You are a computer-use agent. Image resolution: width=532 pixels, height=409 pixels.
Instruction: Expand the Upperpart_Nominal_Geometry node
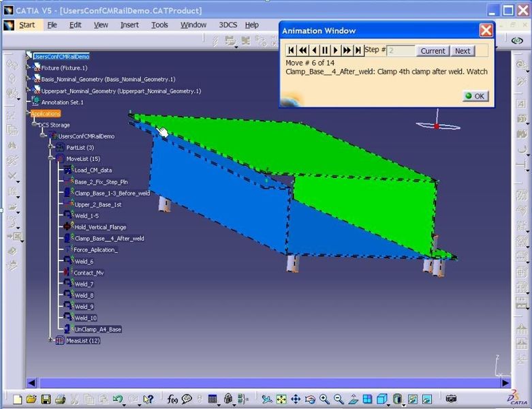29,90
